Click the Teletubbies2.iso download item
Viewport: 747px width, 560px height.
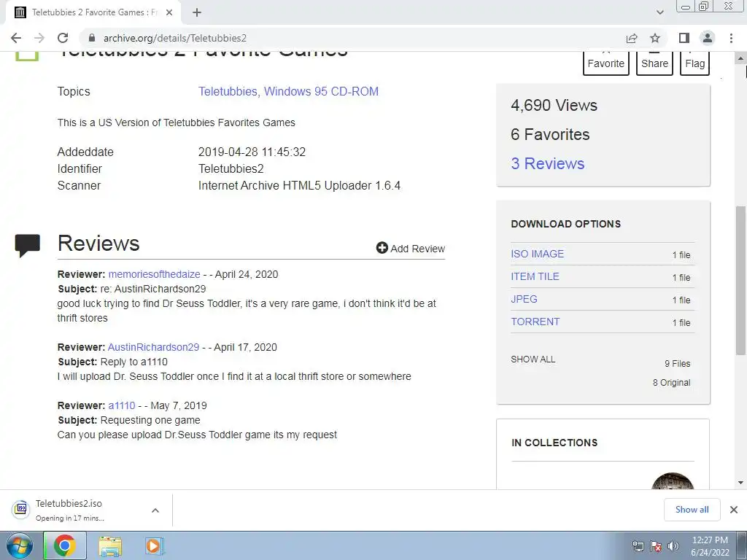pyautogui.click(x=69, y=510)
